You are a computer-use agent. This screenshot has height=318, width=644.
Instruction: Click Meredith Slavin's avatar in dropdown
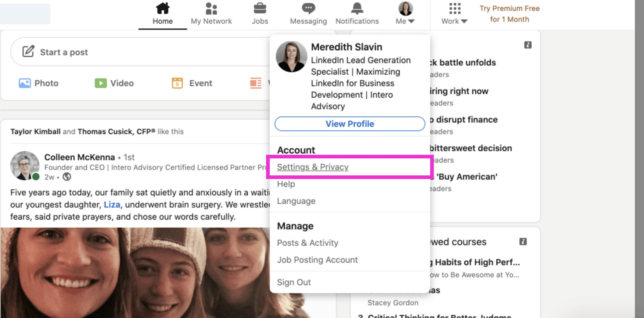(x=291, y=56)
